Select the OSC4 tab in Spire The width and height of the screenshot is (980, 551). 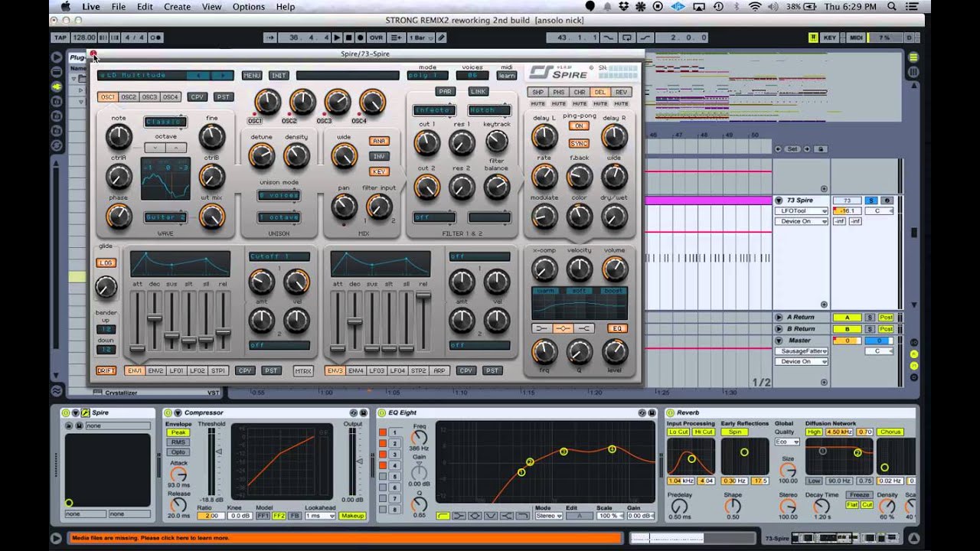click(x=170, y=97)
